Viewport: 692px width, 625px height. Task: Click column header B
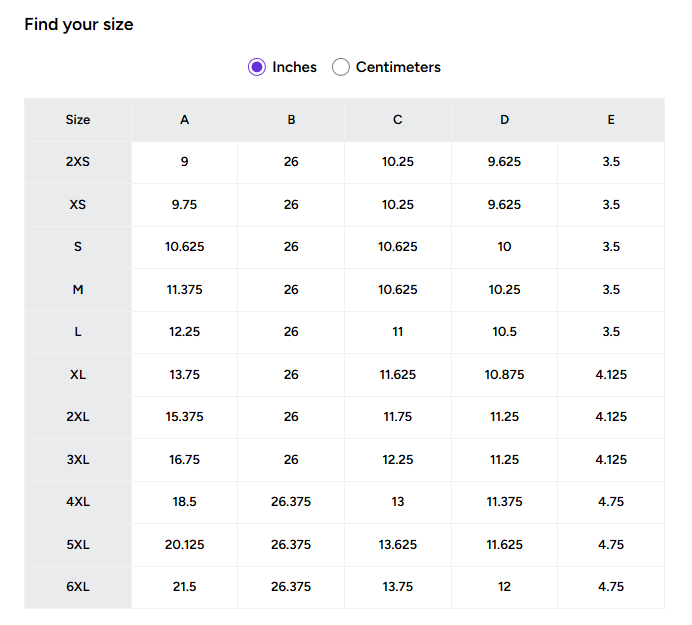(291, 120)
